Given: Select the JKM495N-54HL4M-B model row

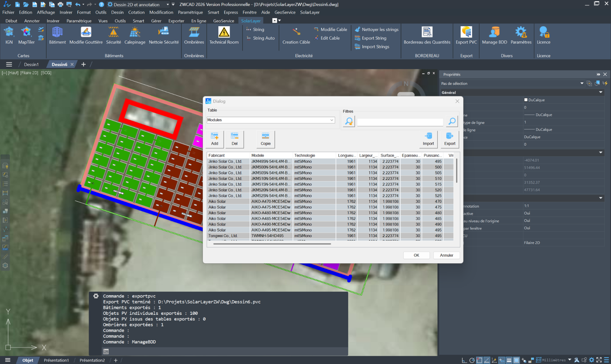Looking at the screenshot, I should pos(331,161).
